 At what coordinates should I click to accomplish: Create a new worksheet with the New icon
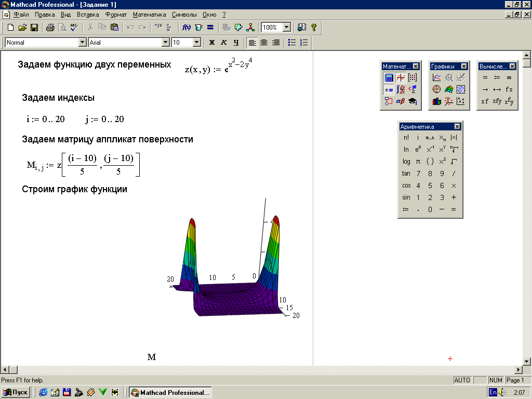pyautogui.click(x=10, y=28)
